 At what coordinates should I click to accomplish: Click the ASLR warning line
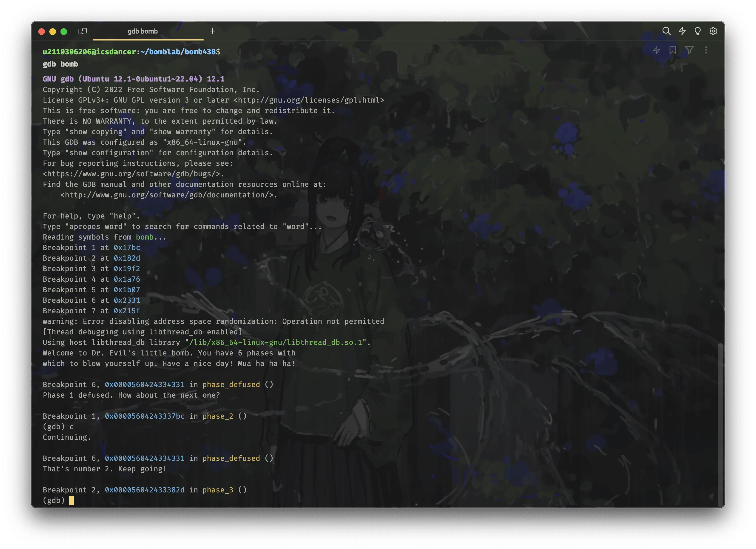pyautogui.click(x=213, y=321)
